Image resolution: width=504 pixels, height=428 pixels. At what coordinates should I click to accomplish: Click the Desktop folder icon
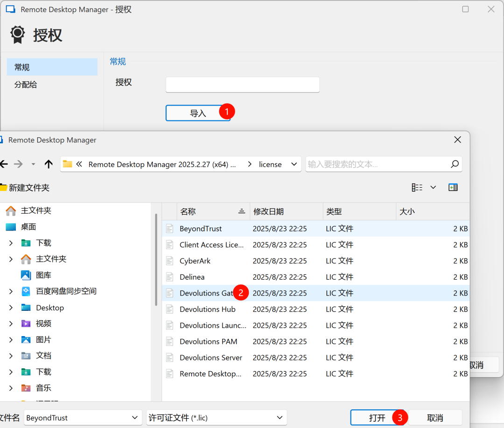pyautogui.click(x=26, y=308)
